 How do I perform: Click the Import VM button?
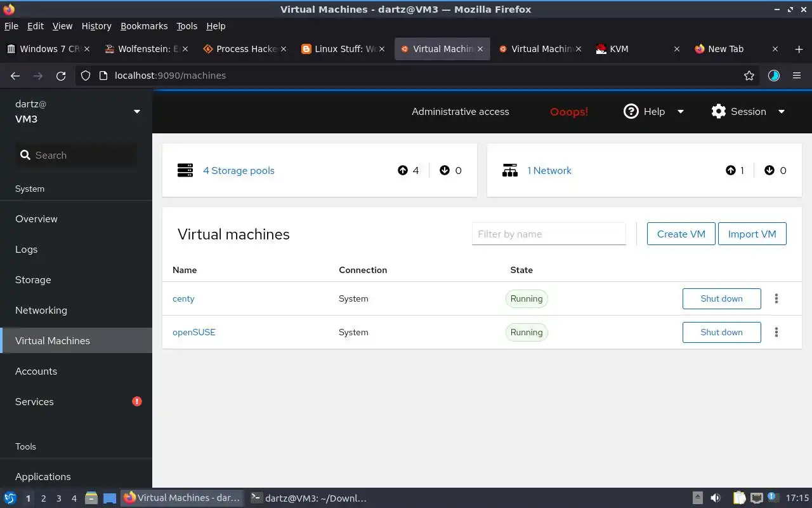(752, 234)
